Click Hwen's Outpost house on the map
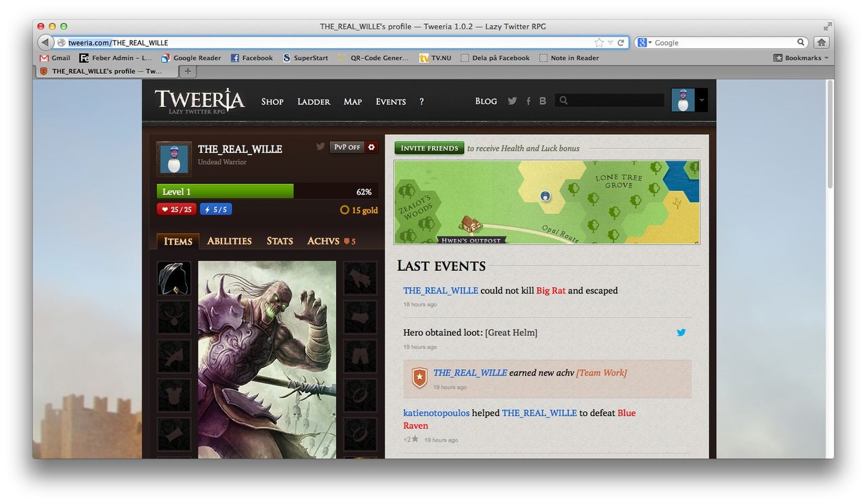Image resolution: width=867 pixels, height=504 pixels. coord(471,225)
